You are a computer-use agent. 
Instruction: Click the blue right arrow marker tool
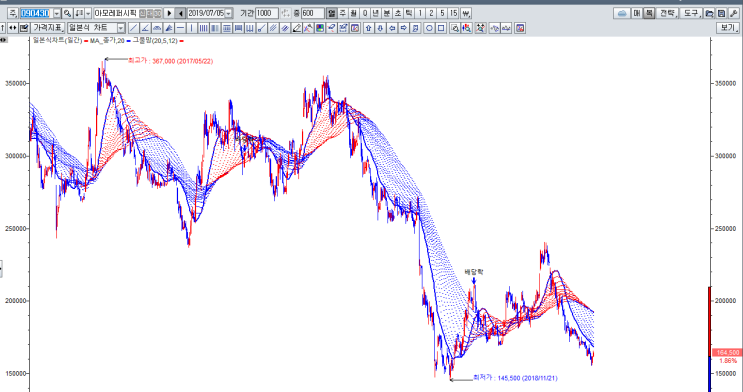pos(403,28)
